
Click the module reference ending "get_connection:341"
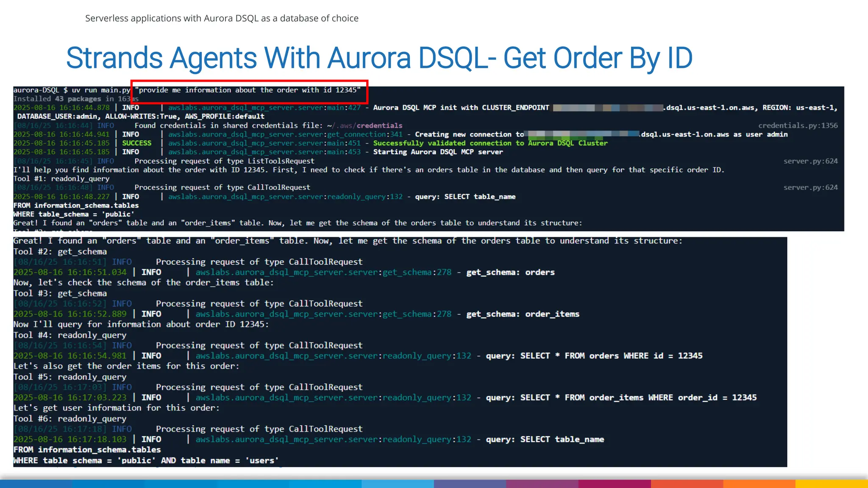coord(285,134)
